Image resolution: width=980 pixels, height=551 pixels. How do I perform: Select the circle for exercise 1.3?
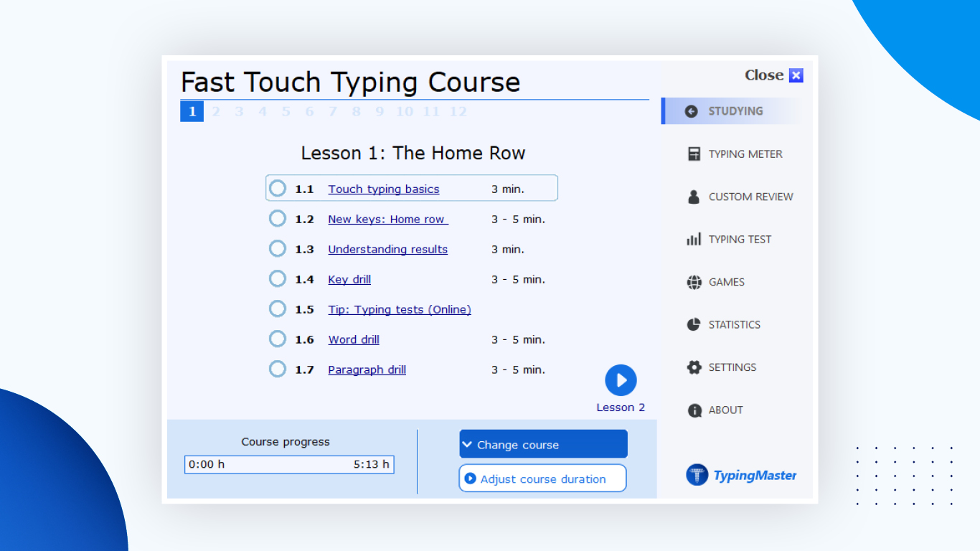278,249
